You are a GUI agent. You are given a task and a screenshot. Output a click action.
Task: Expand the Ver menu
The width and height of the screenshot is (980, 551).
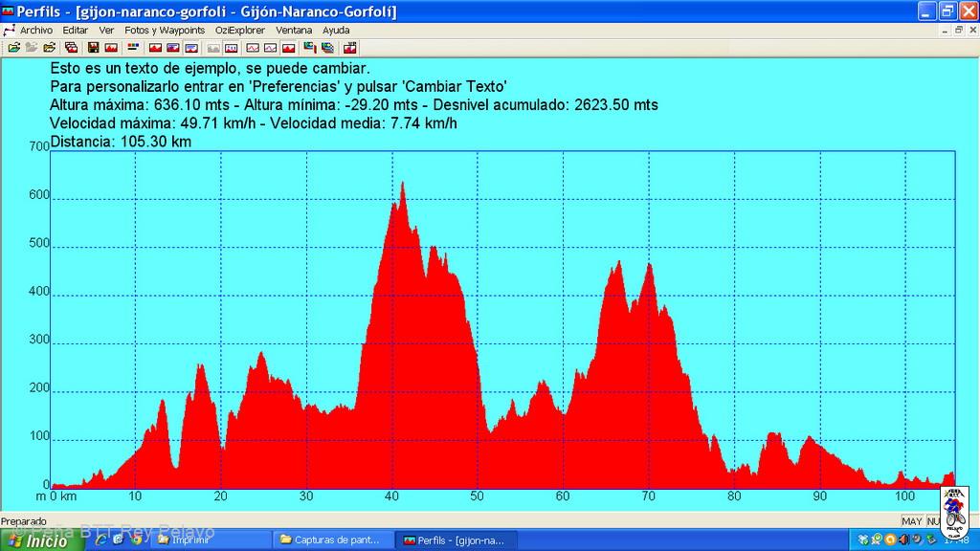tap(106, 30)
